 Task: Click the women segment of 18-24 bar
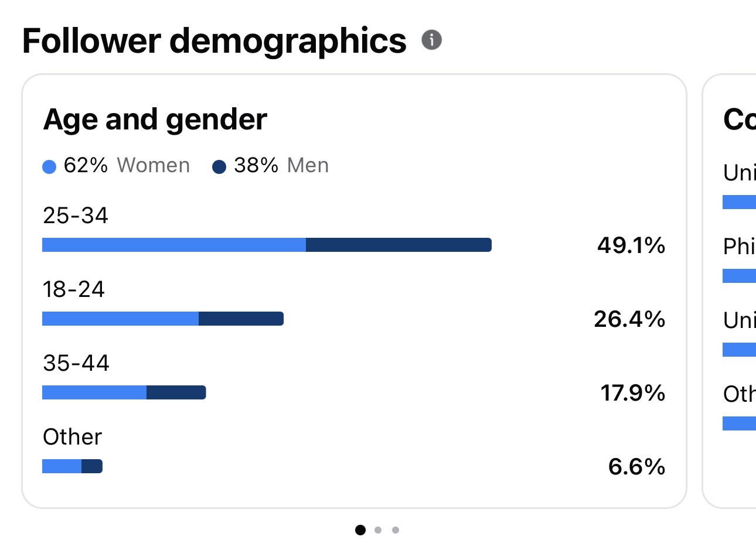[x=120, y=319]
